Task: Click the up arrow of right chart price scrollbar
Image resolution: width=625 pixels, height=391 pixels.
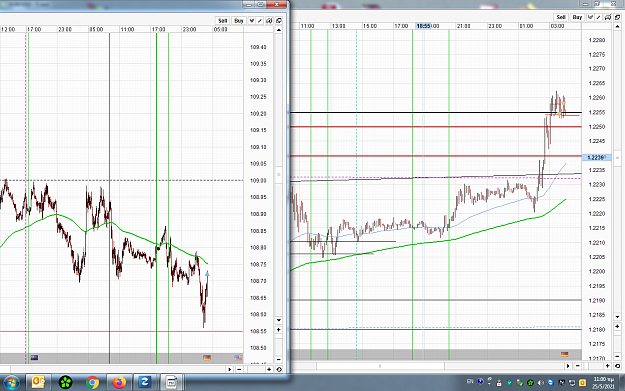Action: pyautogui.click(x=617, y=27)
